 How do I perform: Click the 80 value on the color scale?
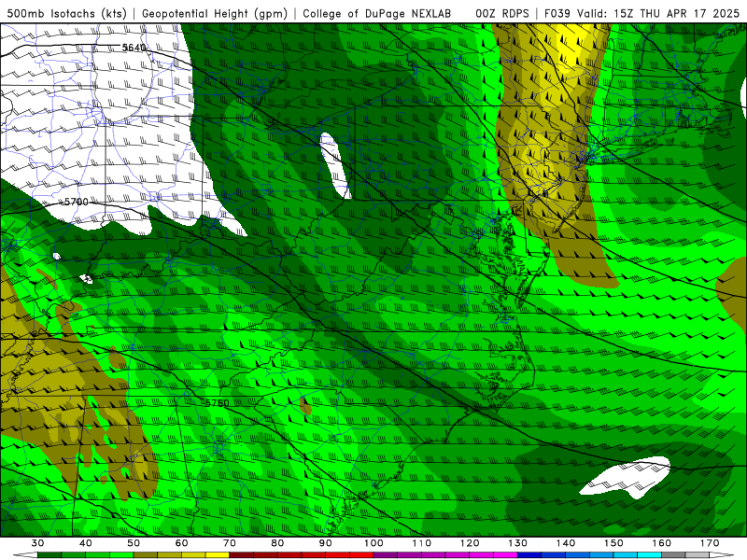click(277, 543)
